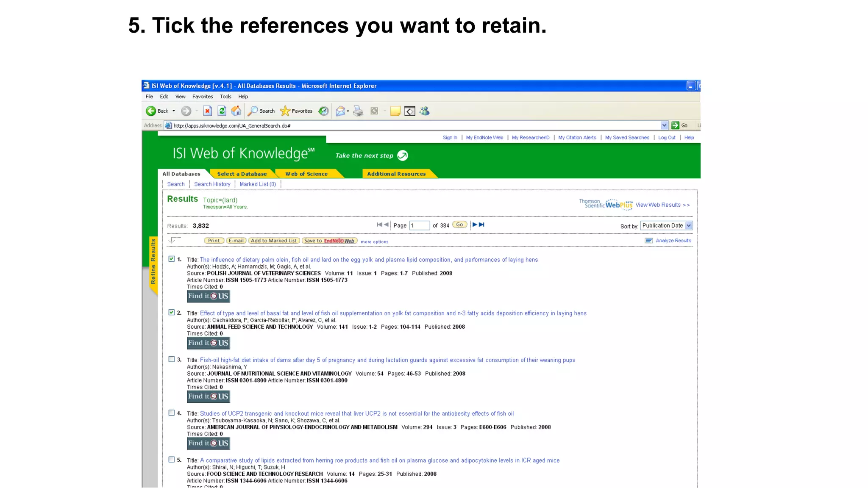Click the Save to EndNote Web button

[x=330, y=241]
